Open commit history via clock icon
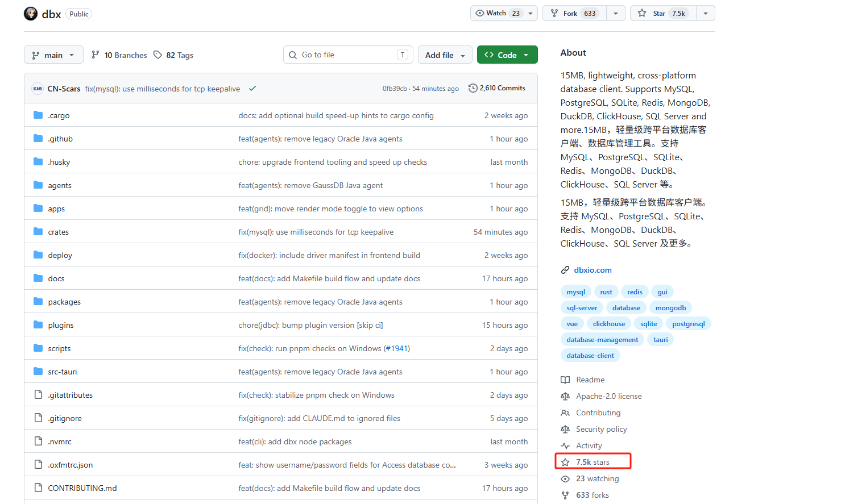Viewport: 841px width, 504px height. click(473, 88)
